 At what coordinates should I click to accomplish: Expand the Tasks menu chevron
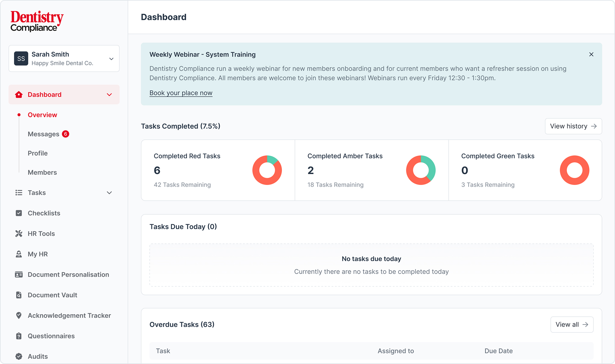109,193
